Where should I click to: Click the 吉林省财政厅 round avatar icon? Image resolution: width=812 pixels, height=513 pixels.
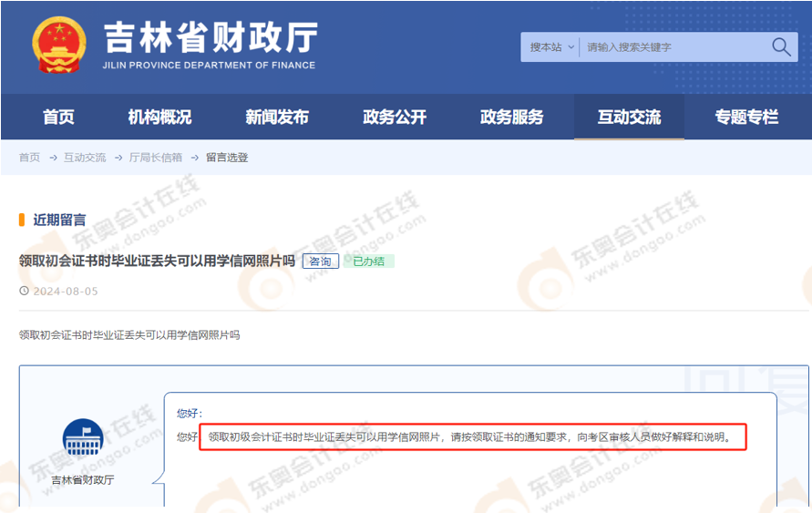point(83,439)
